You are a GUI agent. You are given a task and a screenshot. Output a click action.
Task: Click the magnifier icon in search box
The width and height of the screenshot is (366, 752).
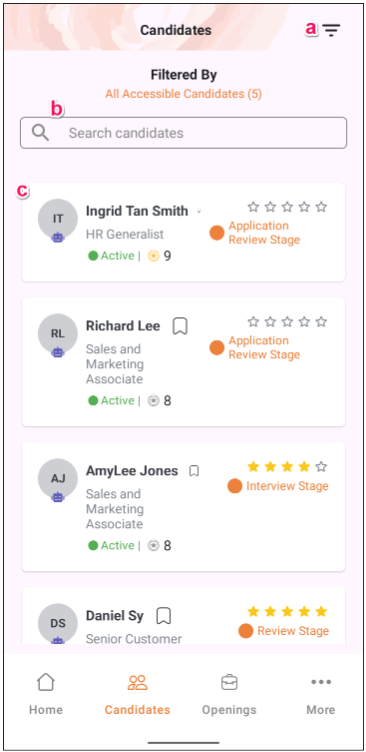click(41, 133)
